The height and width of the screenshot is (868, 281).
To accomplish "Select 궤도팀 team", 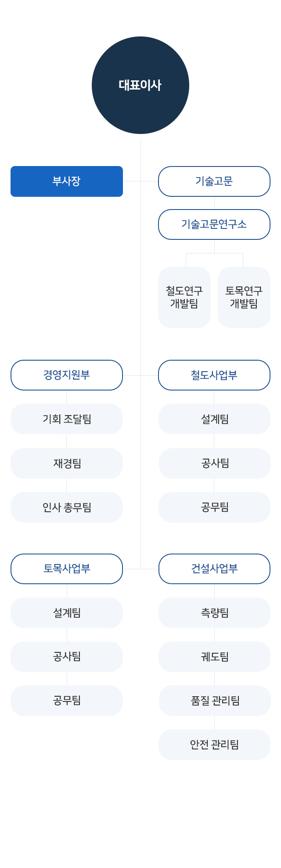I will (214, 657).
